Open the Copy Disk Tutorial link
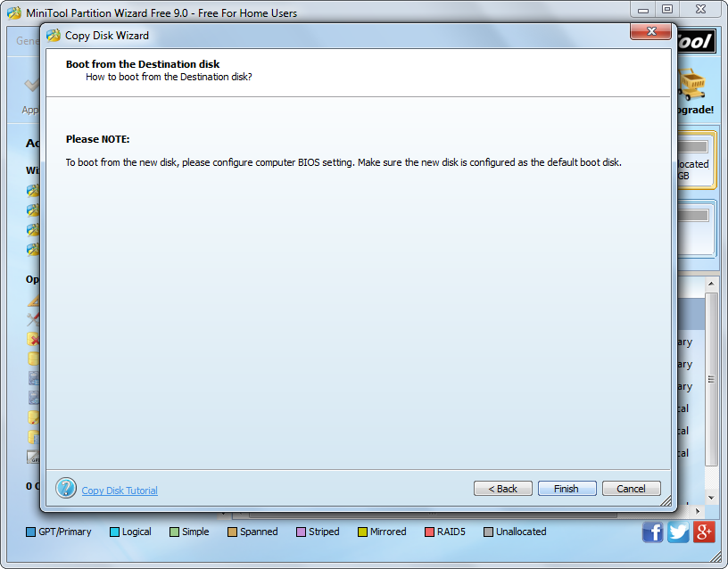The width and height of the screenshot is (728, 569). pos(120,491)
